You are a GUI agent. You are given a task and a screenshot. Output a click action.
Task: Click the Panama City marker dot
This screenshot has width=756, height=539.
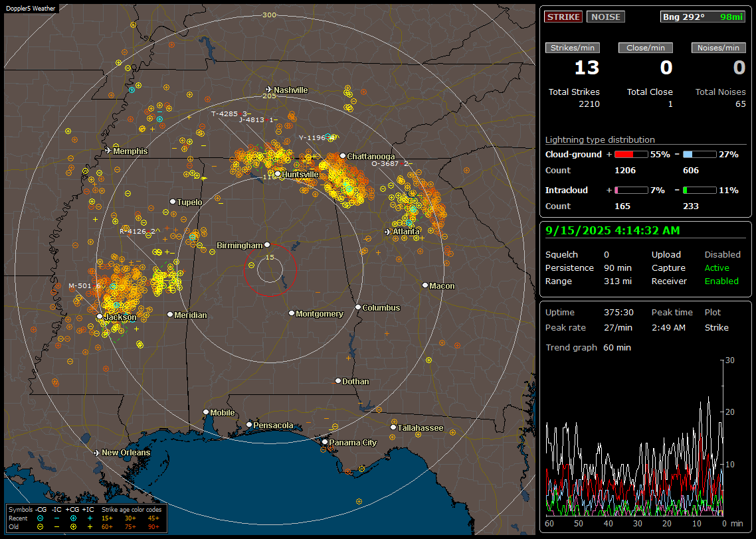click(x=325, y=441)
